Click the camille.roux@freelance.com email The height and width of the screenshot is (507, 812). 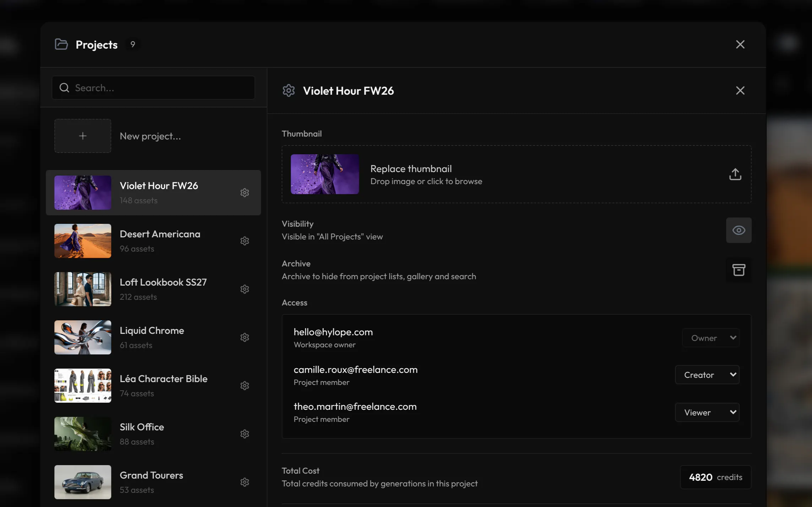(x=355, y=370)
